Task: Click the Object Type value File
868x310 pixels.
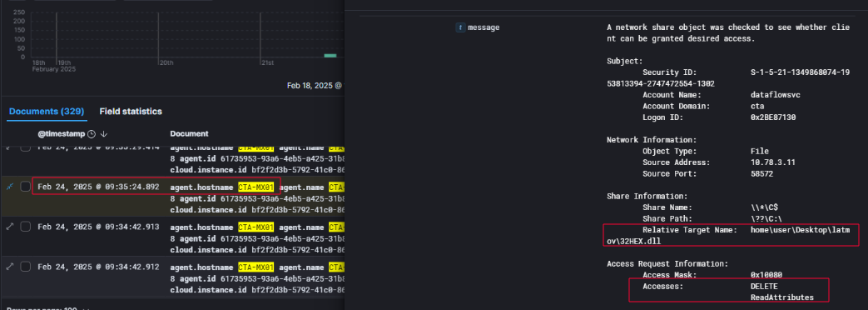Action: [760, 151]
